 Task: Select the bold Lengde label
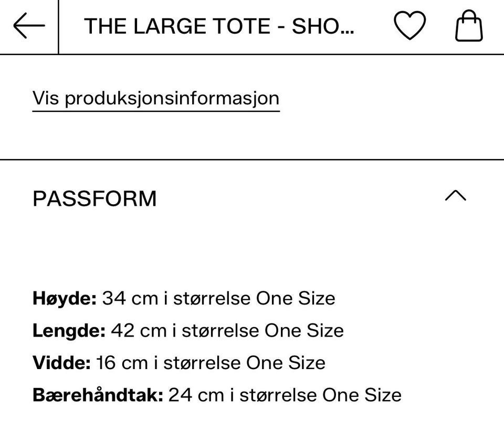point(69,331)
